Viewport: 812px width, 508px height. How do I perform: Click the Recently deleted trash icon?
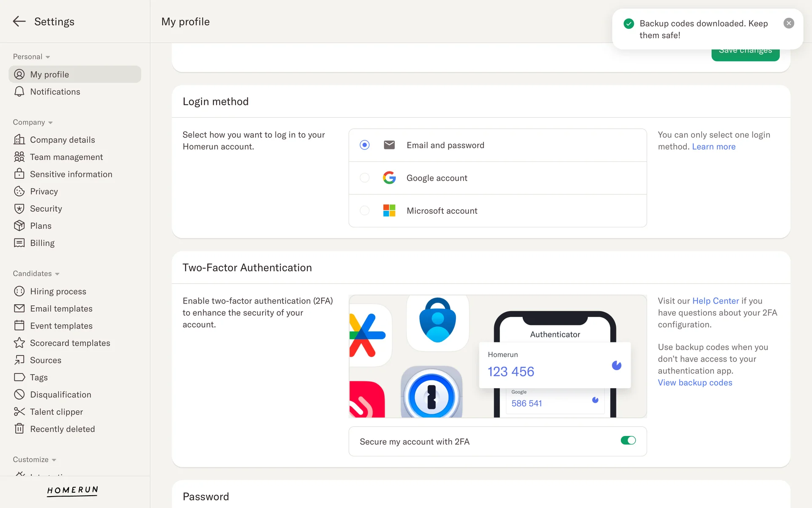coord(19,429)
